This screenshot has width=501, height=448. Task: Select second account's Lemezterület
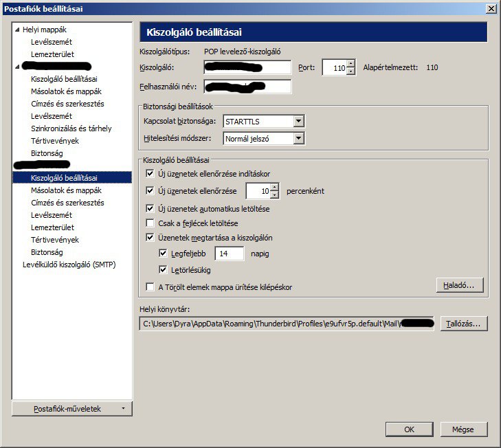point(52,227)
